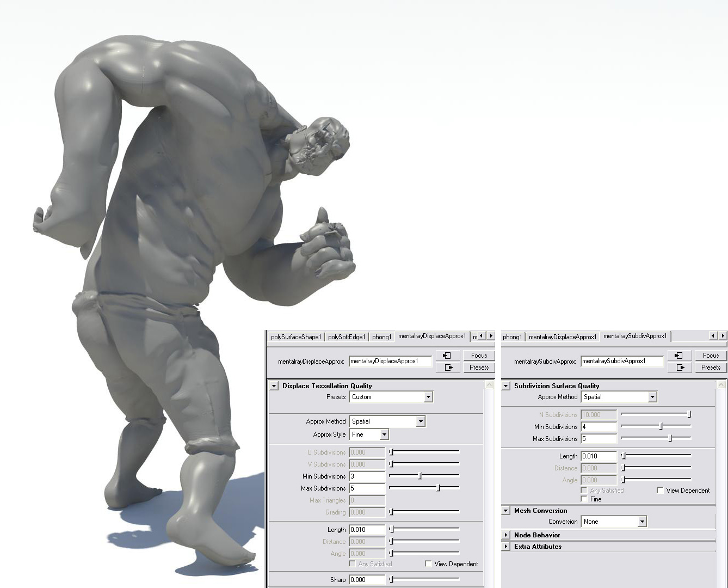This screenshot has width=728, height=588.
Task: Expand Node Behavior section
Action: pos(506,535)
